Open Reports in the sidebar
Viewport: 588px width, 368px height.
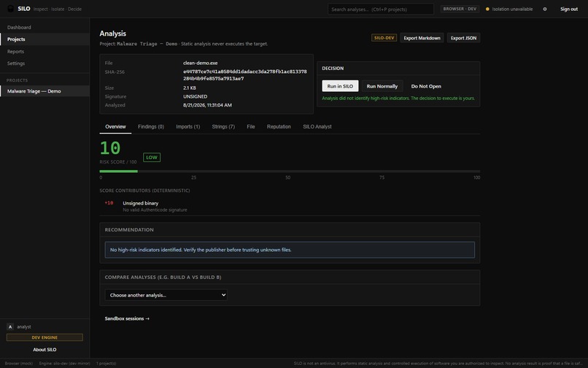point(45,51)
